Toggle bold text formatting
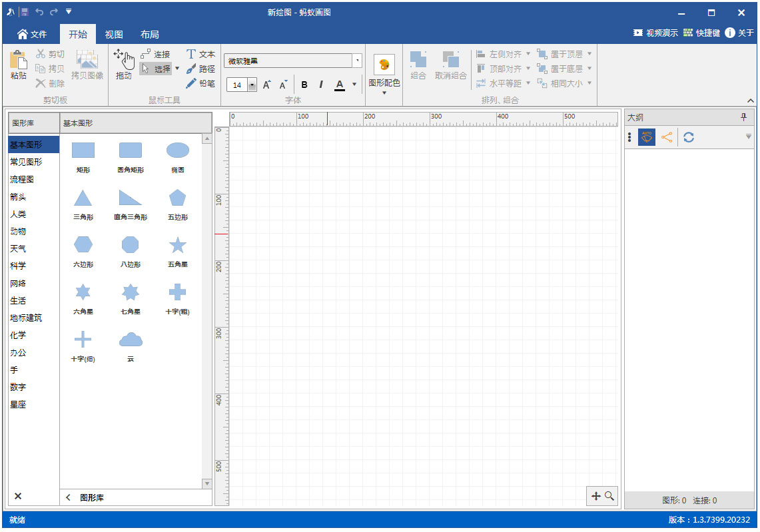The width and height of the screenshot is (760, 532). pos(304,85)
